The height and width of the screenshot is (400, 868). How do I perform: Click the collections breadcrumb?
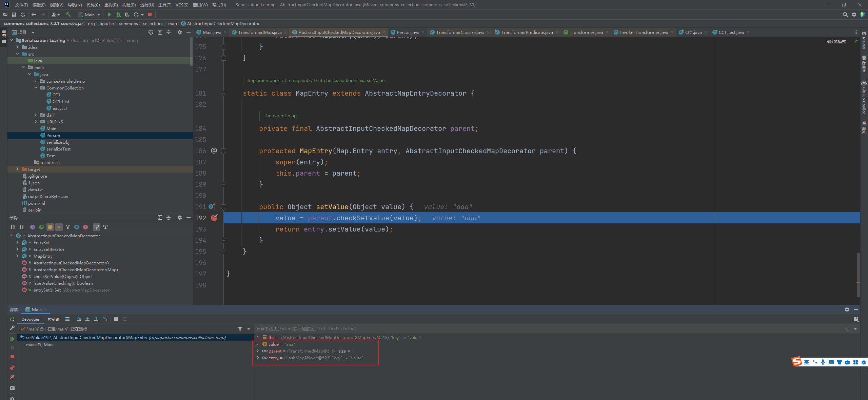153,23
